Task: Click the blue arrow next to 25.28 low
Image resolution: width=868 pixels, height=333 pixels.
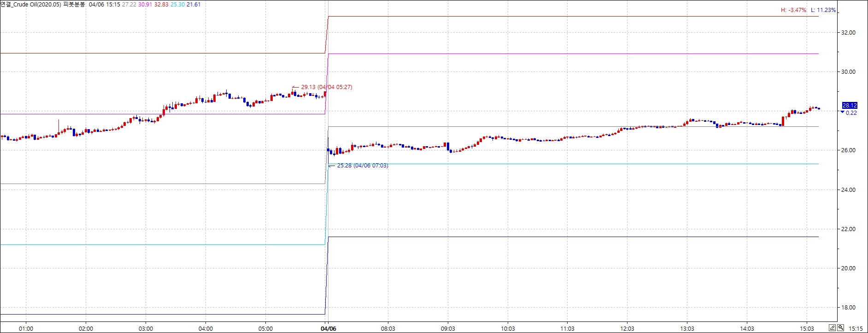Action: (x=331, y=166)
